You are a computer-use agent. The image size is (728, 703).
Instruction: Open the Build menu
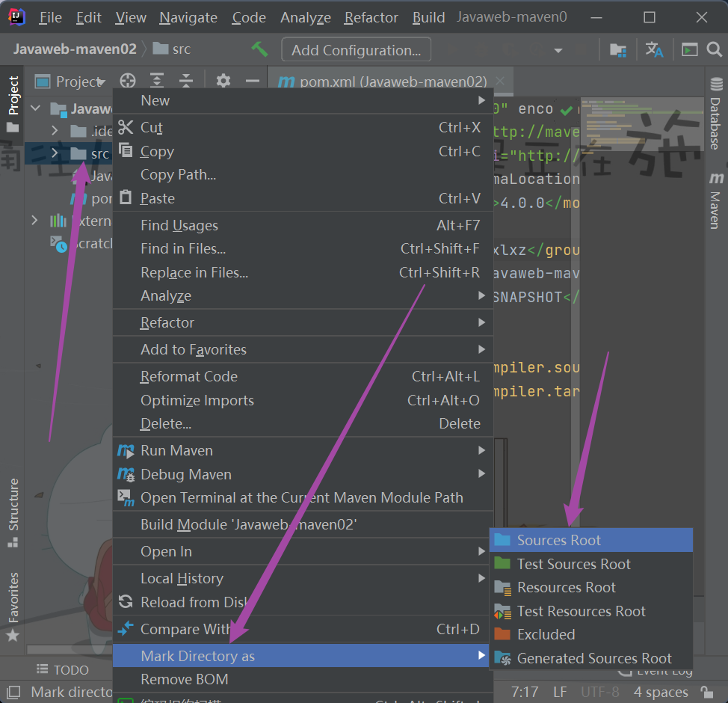pyautogui.click(x=428, y=17)
